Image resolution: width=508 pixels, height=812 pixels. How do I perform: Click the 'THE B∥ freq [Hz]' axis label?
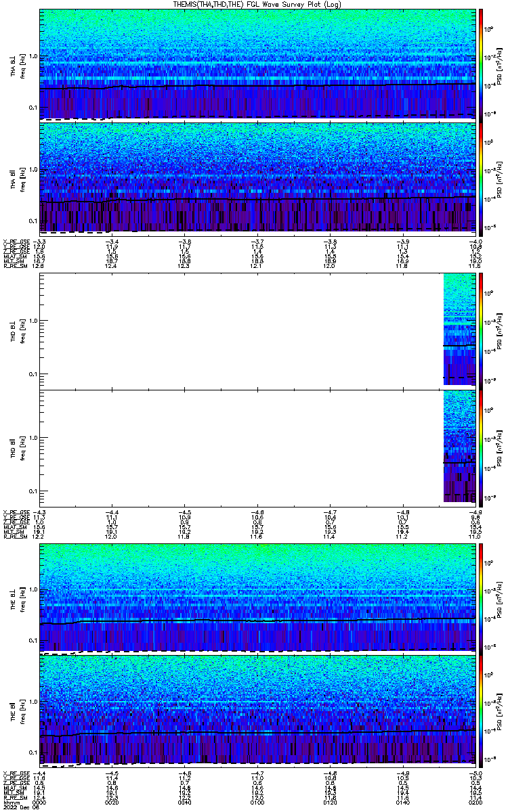tap(18, 713)
